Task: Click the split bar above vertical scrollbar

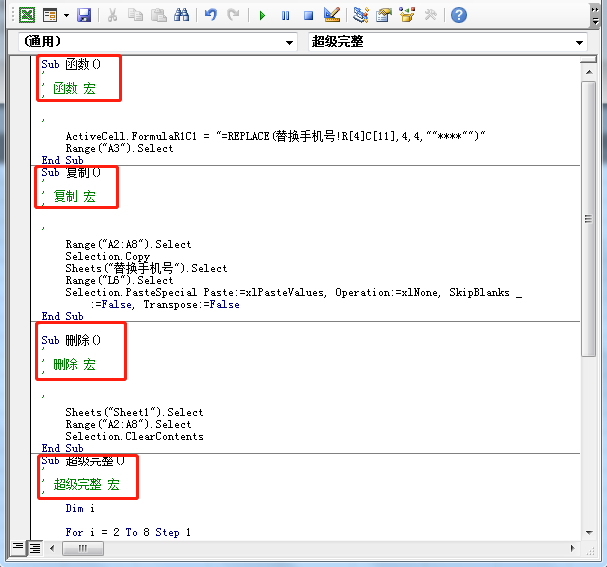Action: 588,59
